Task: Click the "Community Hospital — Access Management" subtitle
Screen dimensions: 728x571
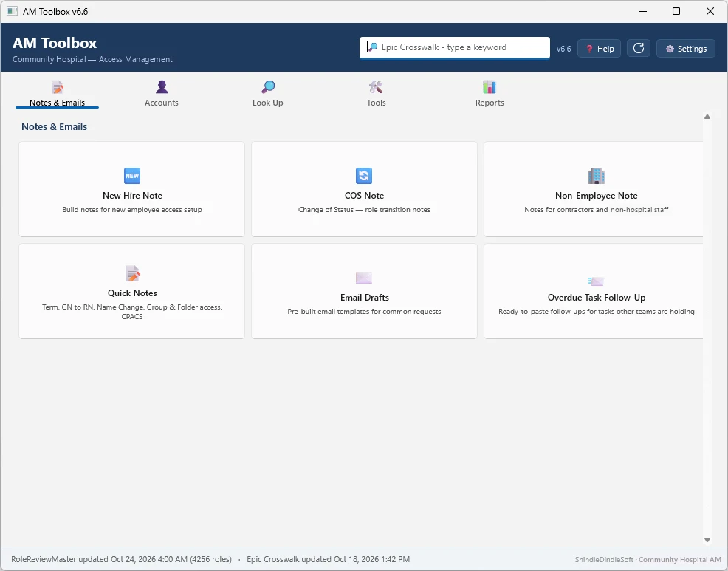Action: click(92, 60)
